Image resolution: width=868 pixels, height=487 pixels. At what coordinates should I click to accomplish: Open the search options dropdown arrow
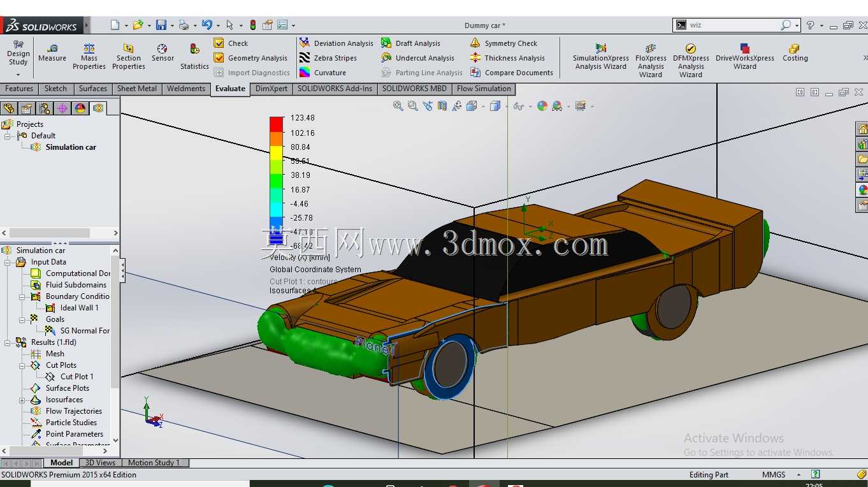[797, 25]
